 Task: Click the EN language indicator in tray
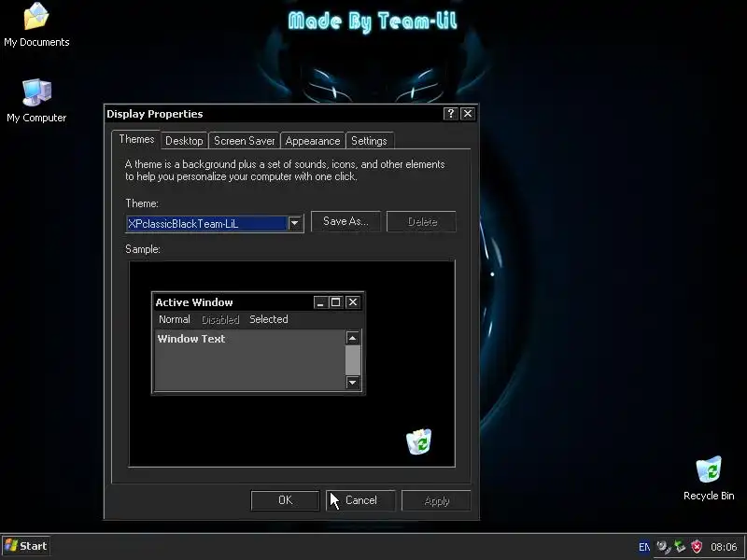(x=643, y=547)
